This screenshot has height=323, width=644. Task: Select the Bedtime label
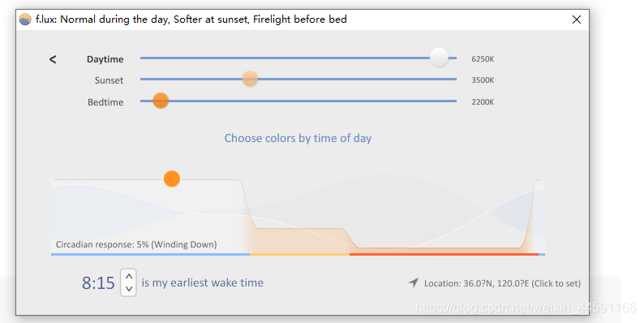105,102
